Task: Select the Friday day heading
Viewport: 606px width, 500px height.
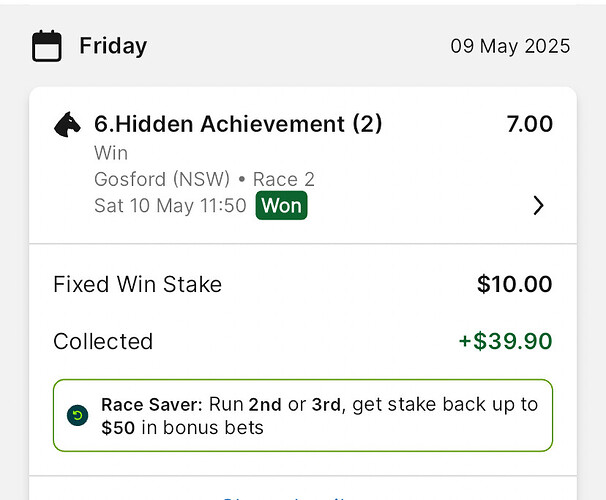Action: click(x=113, y=46)
